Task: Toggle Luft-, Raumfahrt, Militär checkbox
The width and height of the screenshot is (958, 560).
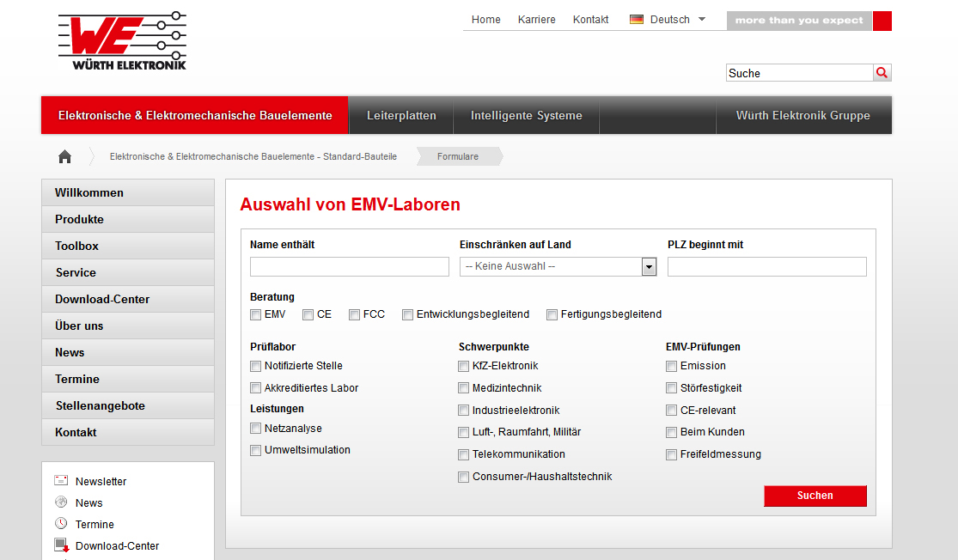Action: coord(463,433)
